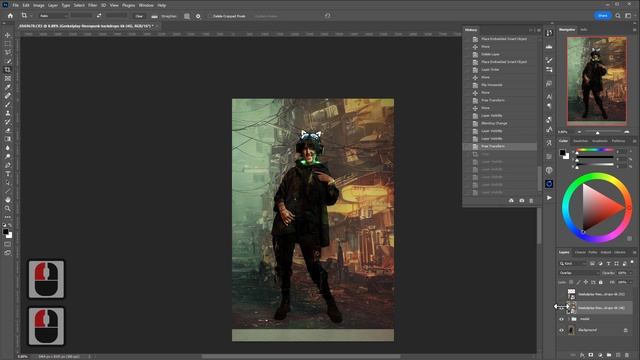The image size is (640, 360).
Task: Click the Share button
Action: point(602,16)
